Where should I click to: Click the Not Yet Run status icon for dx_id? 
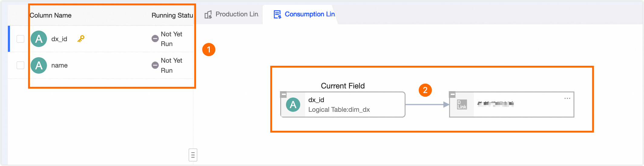click(x=155, y=39)
